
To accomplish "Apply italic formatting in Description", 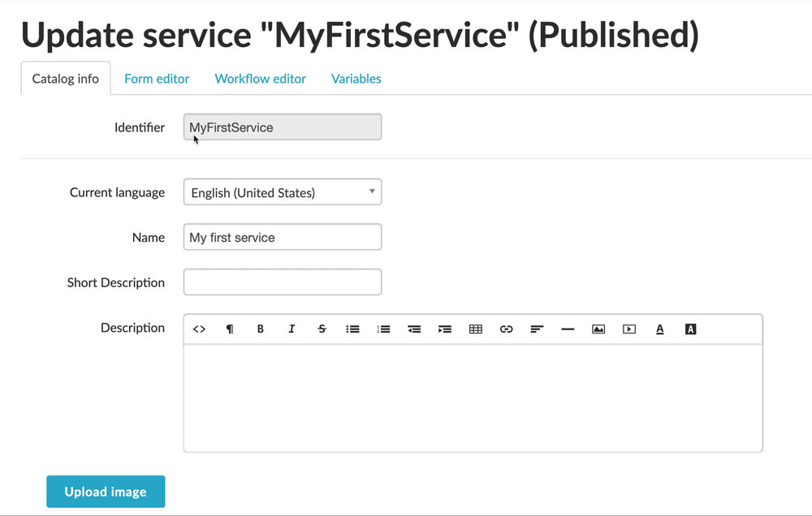I will tap(292, 329).
